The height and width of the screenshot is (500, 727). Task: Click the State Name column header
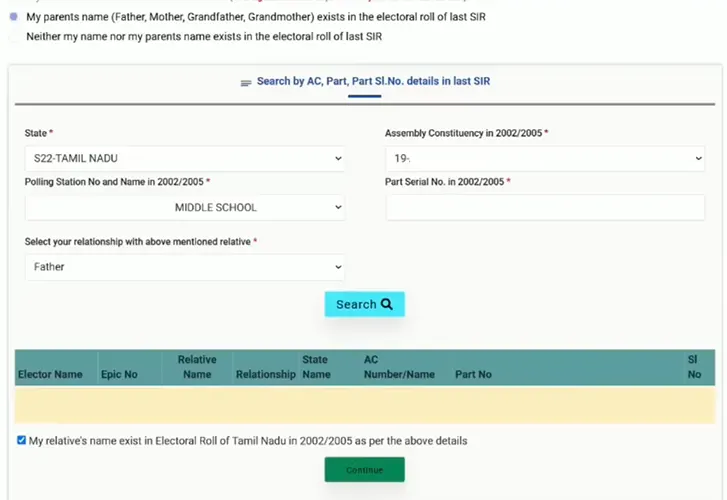point(316,367)
